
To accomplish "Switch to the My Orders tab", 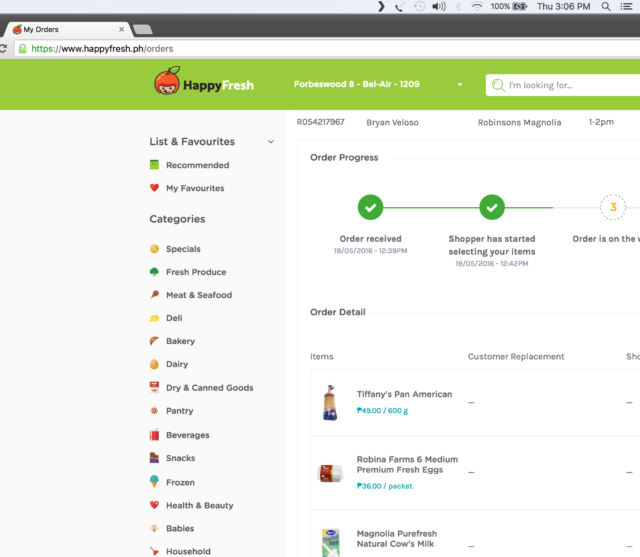I will [68, 29].
